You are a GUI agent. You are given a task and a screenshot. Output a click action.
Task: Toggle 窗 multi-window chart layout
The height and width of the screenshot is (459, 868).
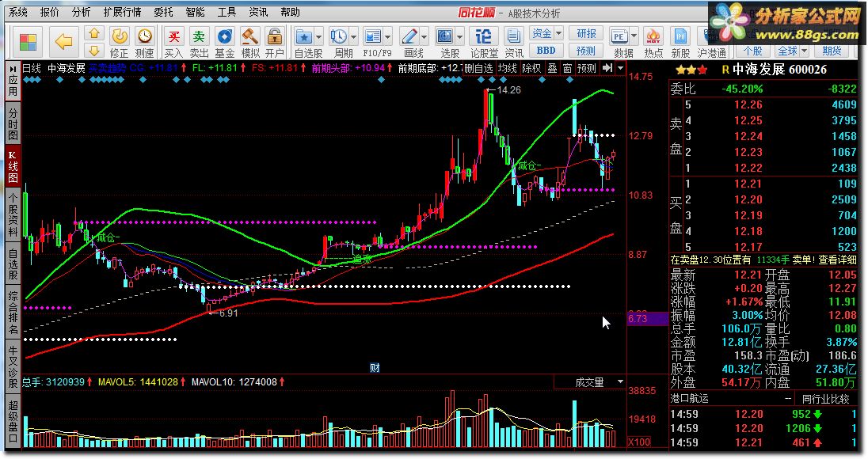pyautogui.click(x=567, y=68)
